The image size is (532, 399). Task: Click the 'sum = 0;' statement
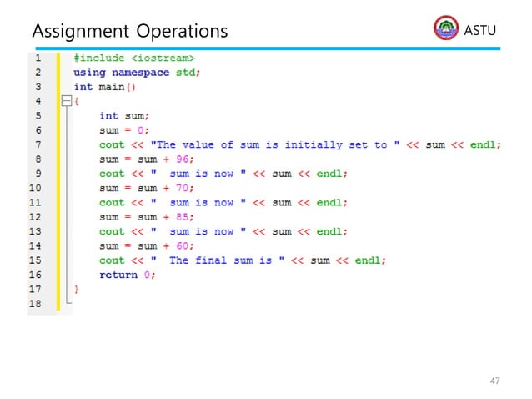point(124,130)
